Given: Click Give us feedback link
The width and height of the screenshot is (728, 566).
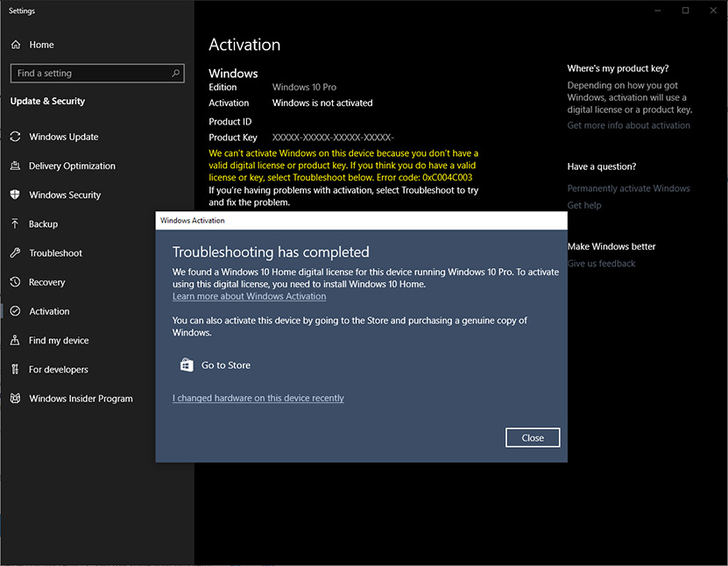Looking at the screenshot, I should coord(601,264).
